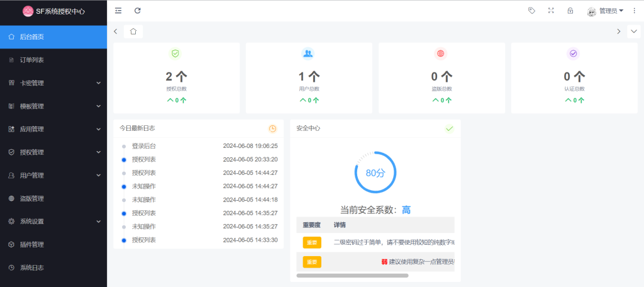This screenshot has width=644, height=287.
Task: Click the green shield icon above 授权总数
Action: click(x=175, y=53)
